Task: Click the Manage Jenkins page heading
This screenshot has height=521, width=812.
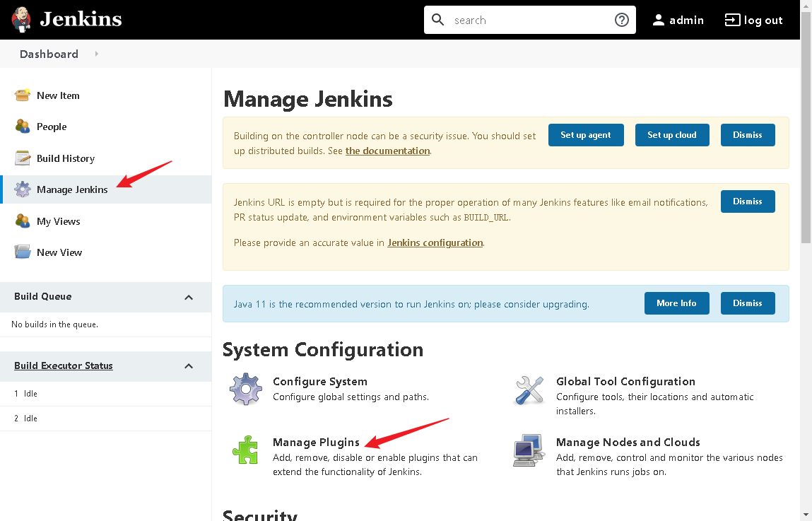Action: click(x=308, y=99)
